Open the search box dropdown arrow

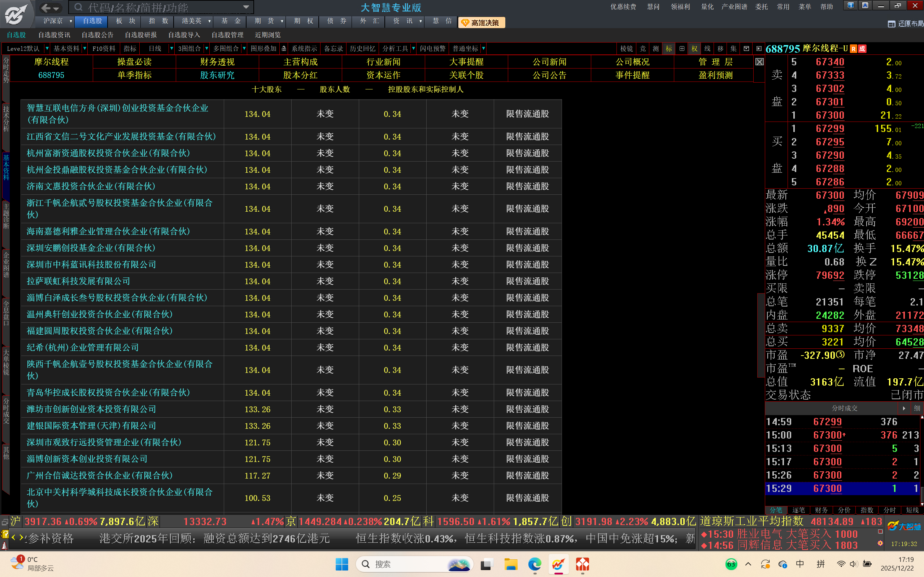[x=246, y=7]
